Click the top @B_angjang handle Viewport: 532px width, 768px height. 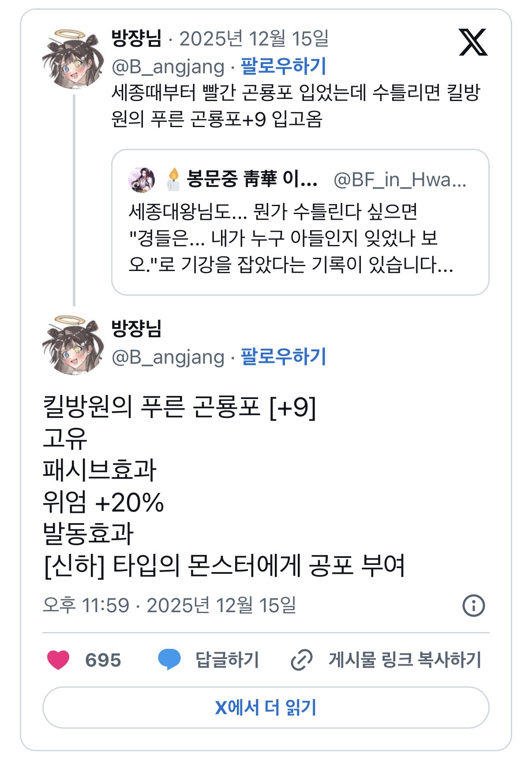(168, 67)
